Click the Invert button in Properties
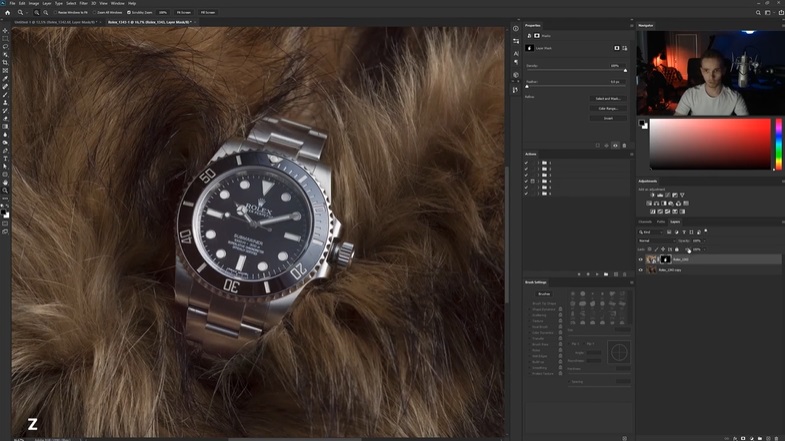The width and height of the screenshot is (785, 441). click(x=608, y=119)
